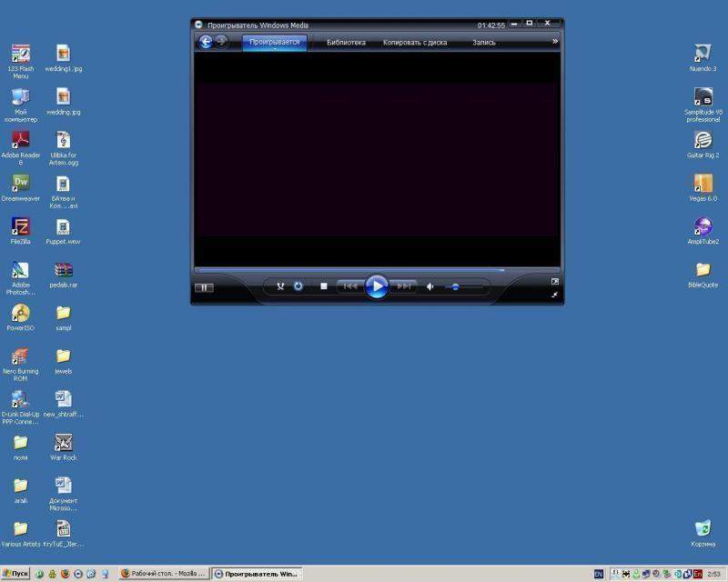Click the blue Play button in Media Player
The width and height of the screenshot is (728, 582).
(377, 286)
